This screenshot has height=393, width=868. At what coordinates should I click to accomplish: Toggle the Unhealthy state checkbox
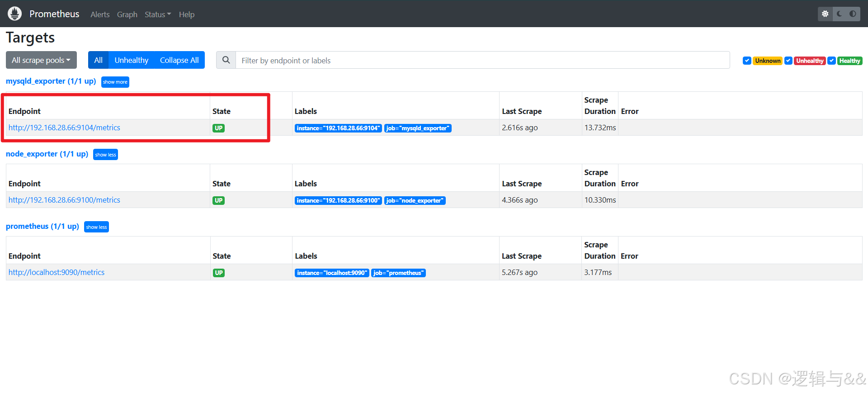(x=788, y=61)
